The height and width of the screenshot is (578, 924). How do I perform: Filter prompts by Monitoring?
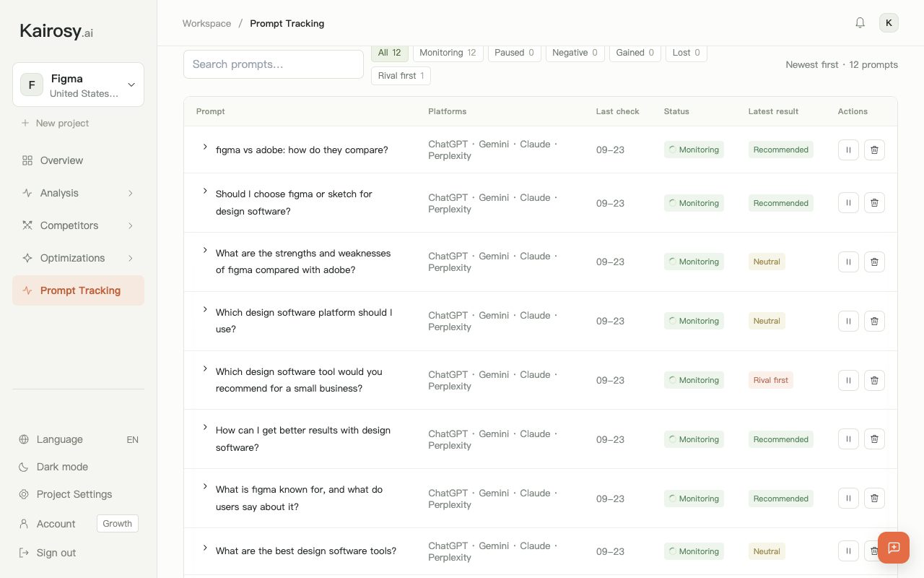click(x=448, y=53)
